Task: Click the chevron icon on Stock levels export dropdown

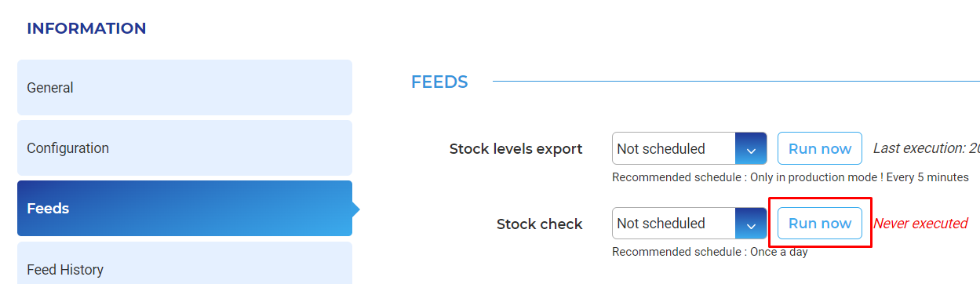Action: pyautogui.click(x=751, y=149)
